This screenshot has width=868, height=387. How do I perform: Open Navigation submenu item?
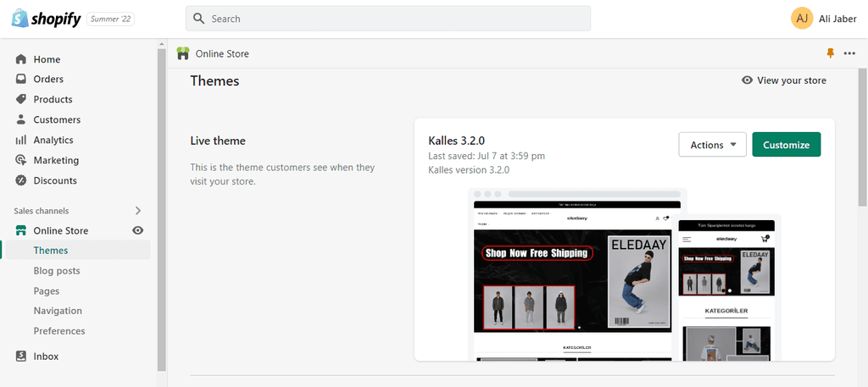(x=58, y=311)
